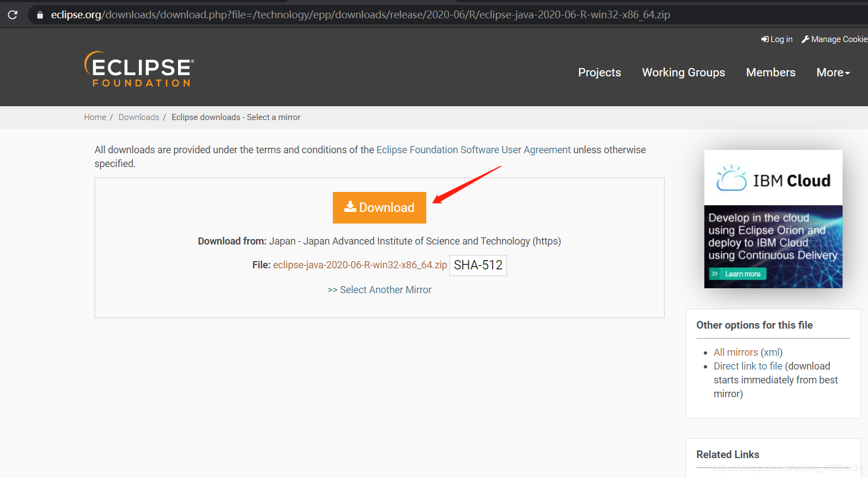The image size is (868, 478).
Task: Log in to the Eclipse account
Action: click(x=777, y=39)
